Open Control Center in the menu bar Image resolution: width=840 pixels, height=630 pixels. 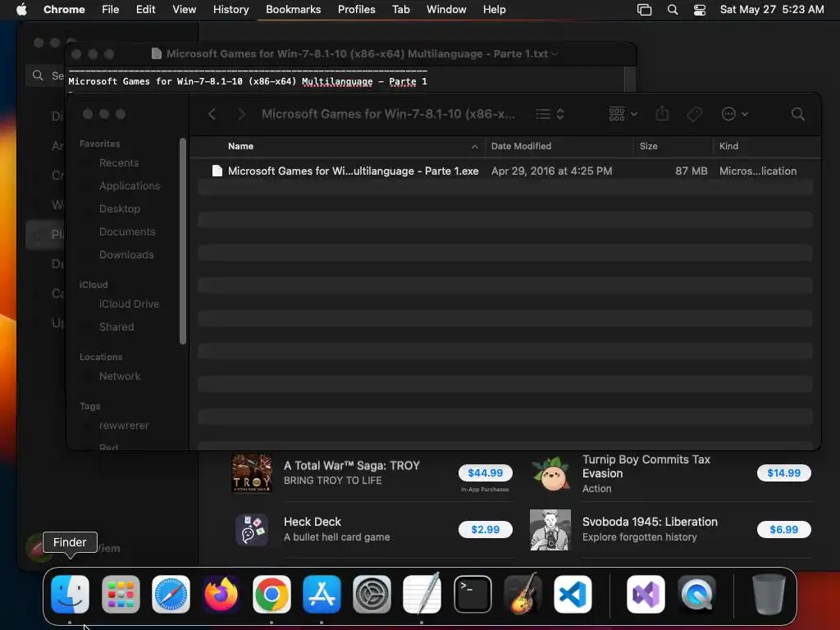(x=700, y=10)
